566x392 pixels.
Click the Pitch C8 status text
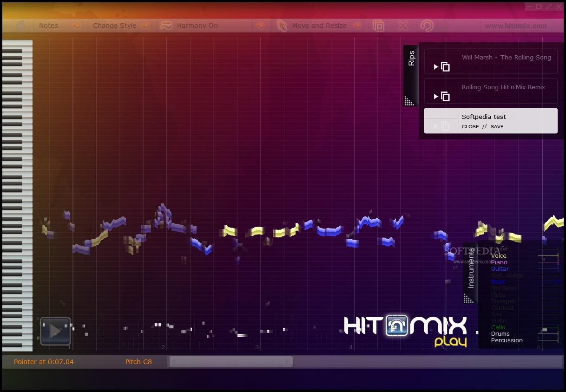[x=138, y=362]
